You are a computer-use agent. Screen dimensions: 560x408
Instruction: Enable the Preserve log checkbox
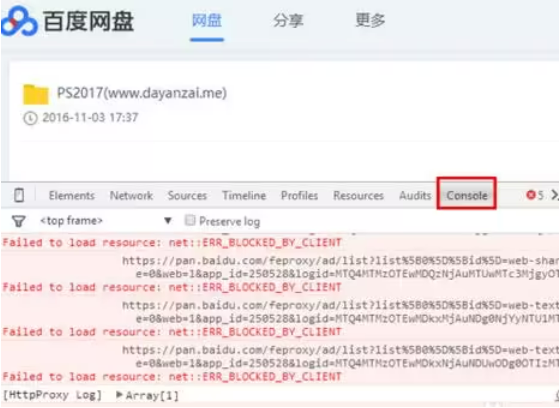point(190,220)
